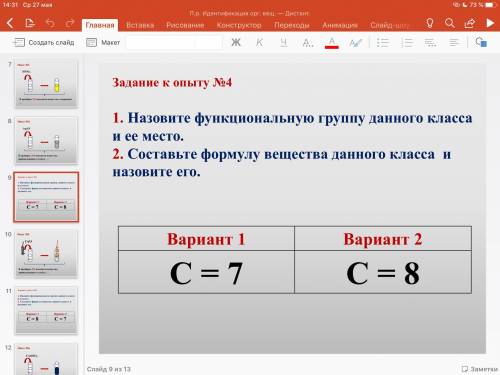Open the file menu icon
The width and height of the screenshot is (500, 375).
tap(30, 23)
